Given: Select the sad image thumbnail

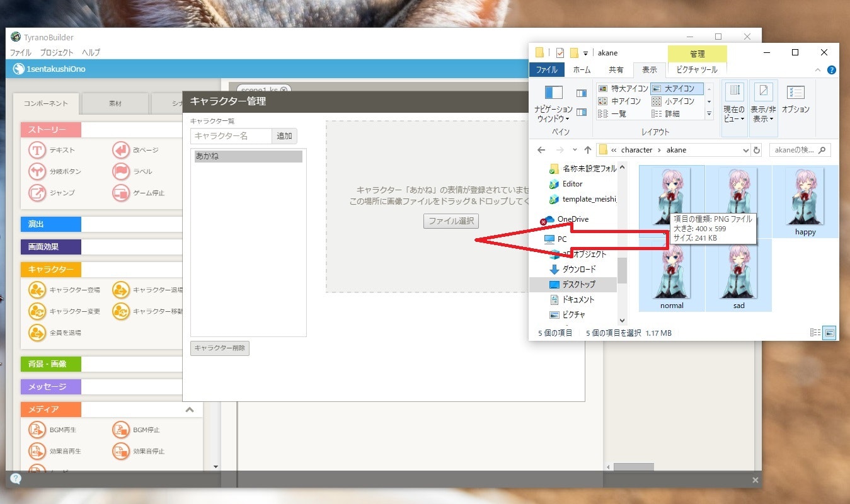Looking at the screenshot, I should pos(738,275).
